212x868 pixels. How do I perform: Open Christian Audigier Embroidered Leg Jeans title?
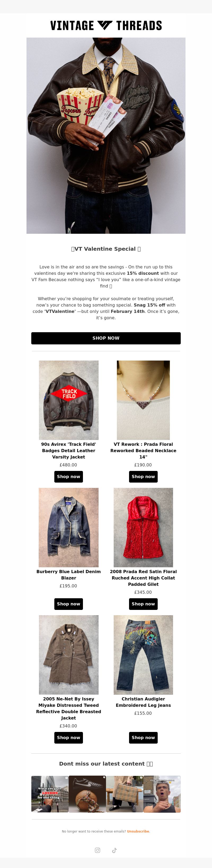tap(143, 702)
